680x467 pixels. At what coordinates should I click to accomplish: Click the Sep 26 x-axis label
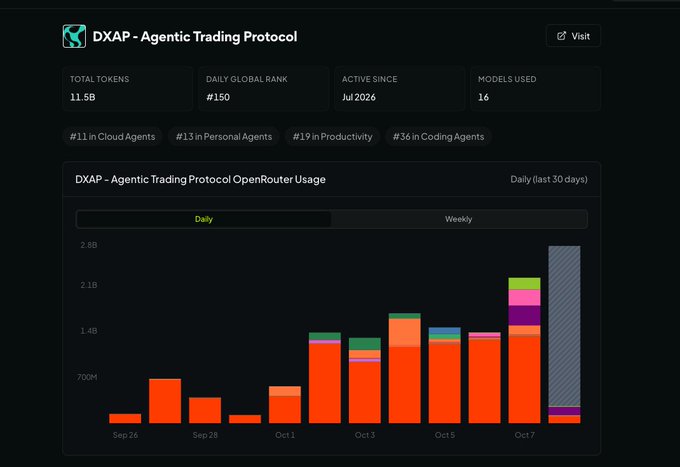[125, 435]
